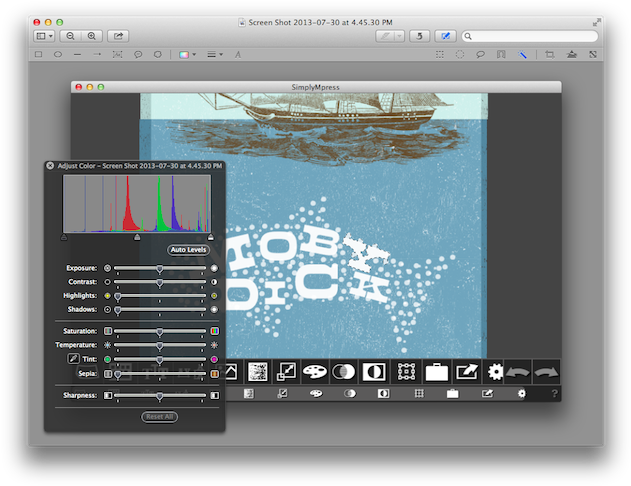Select the Speech bubble tool
The image size is (631, 486).
point(138,54)
